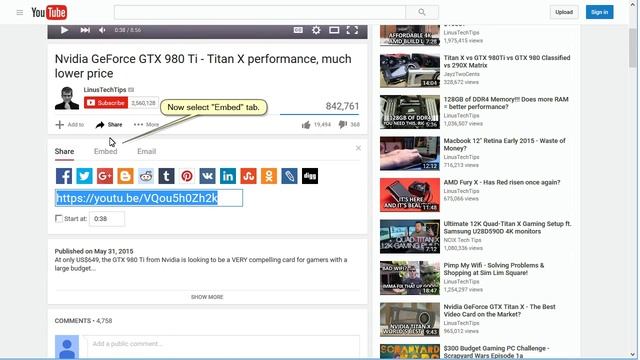Toggle closed captions on the player
Viewport: 640px width, 360px height.
click(298, 30)
